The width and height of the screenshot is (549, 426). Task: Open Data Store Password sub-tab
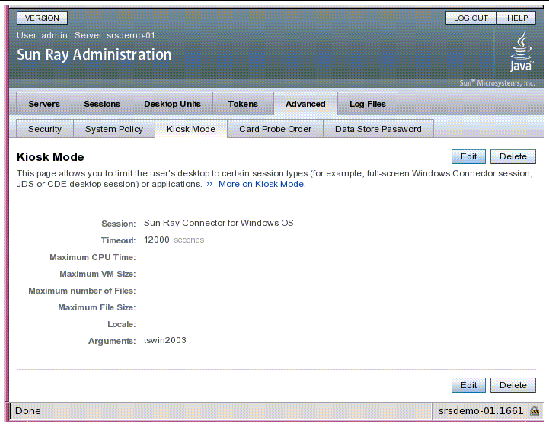tap(378, 129)
